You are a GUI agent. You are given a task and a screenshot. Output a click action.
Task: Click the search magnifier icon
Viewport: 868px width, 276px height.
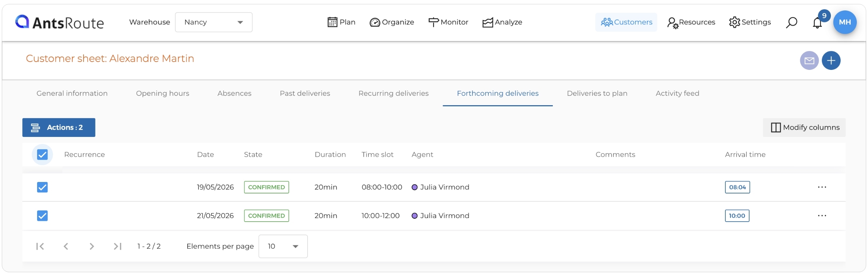tap(791, 22)
